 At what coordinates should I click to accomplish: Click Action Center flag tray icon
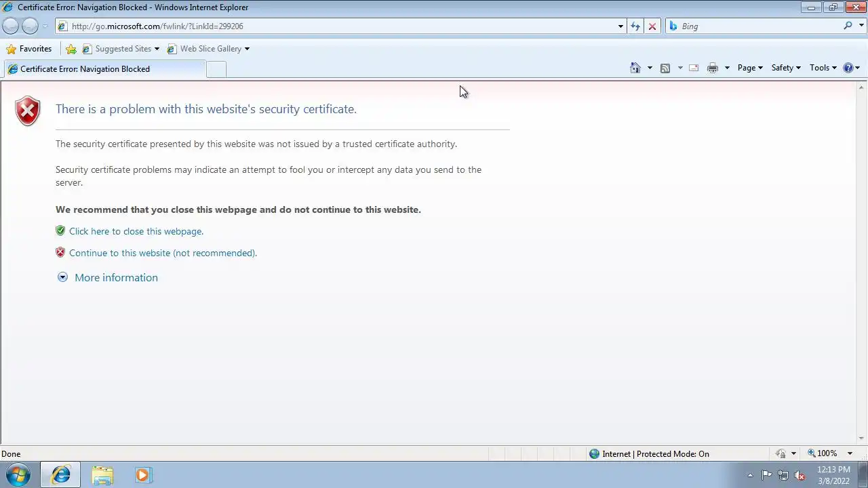point(766,475)
